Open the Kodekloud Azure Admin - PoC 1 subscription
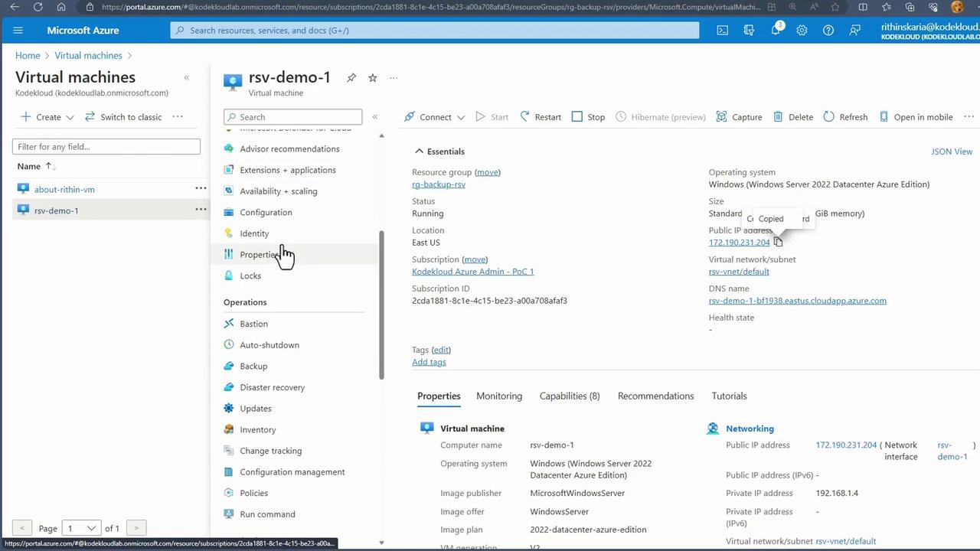 point(472,272)
